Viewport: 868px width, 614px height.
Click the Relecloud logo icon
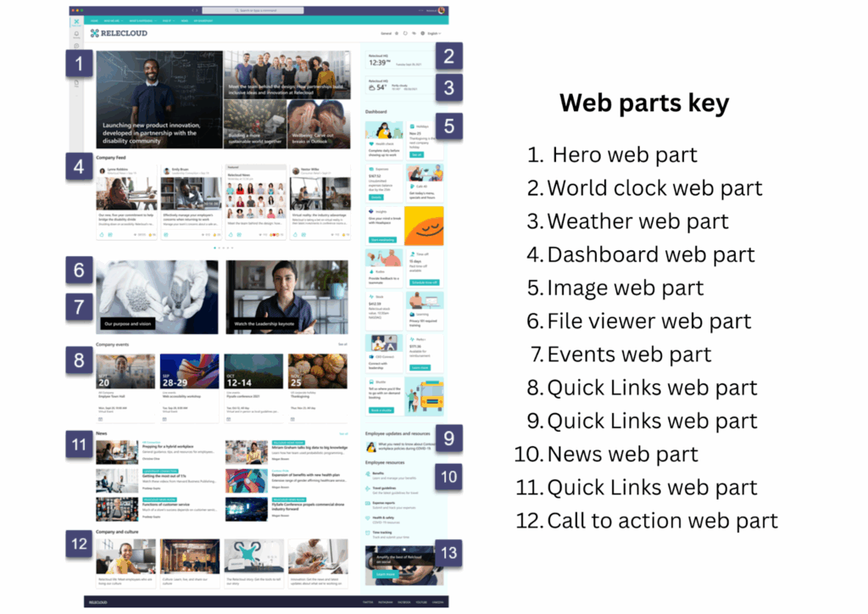coord(95,33)
